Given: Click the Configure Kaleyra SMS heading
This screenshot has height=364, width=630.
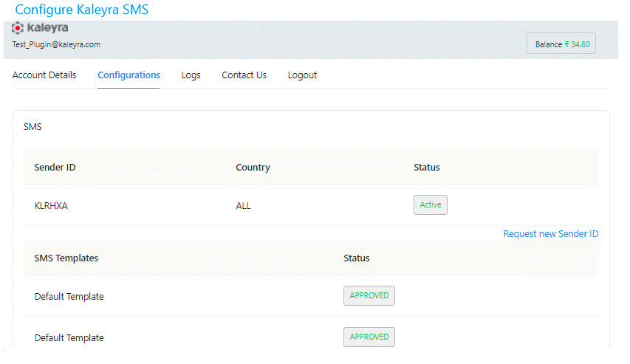Looking at the screenshot, I should point(81,10).
